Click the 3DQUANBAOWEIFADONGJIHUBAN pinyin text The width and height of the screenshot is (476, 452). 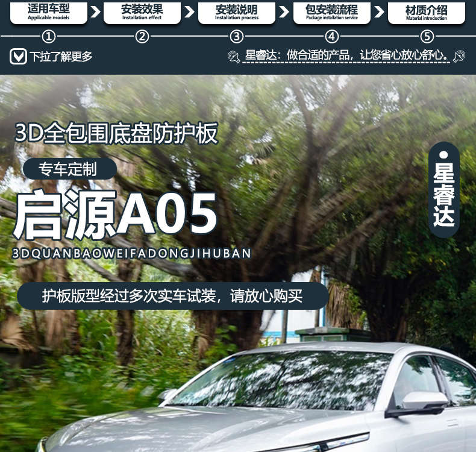click(x=132, y=254)
